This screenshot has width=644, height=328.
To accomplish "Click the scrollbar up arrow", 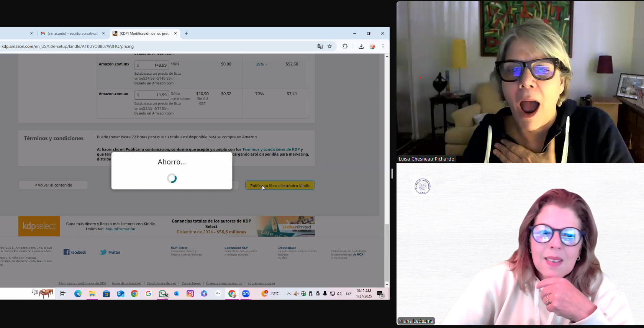I will (x=387, y=56).
